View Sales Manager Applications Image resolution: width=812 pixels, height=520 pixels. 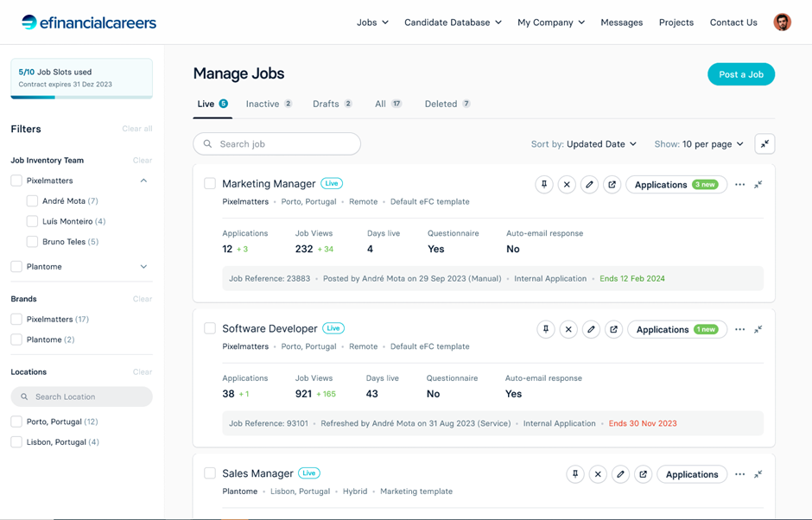coord(692,474)
